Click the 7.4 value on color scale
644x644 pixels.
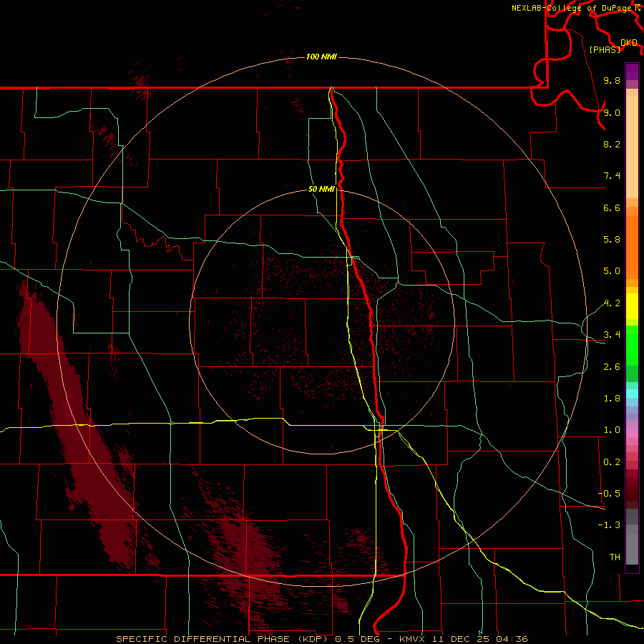(612, 176)
